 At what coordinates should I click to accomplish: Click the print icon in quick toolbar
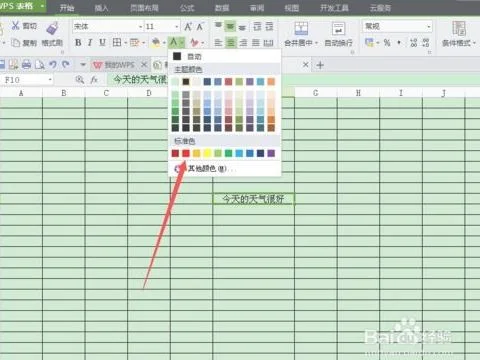pyautogui.click(x=26, y=64)
